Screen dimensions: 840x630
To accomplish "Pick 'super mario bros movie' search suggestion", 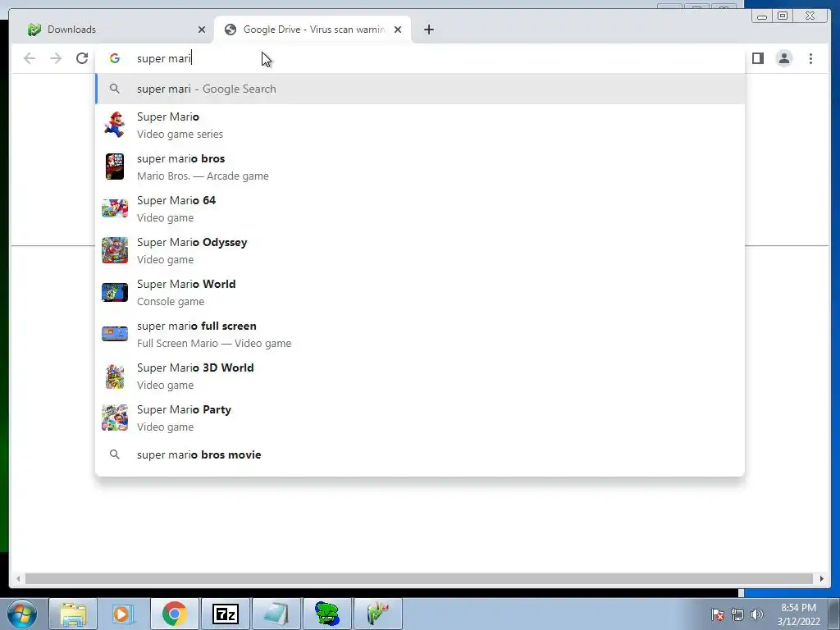I will click(x=420, y=454).
